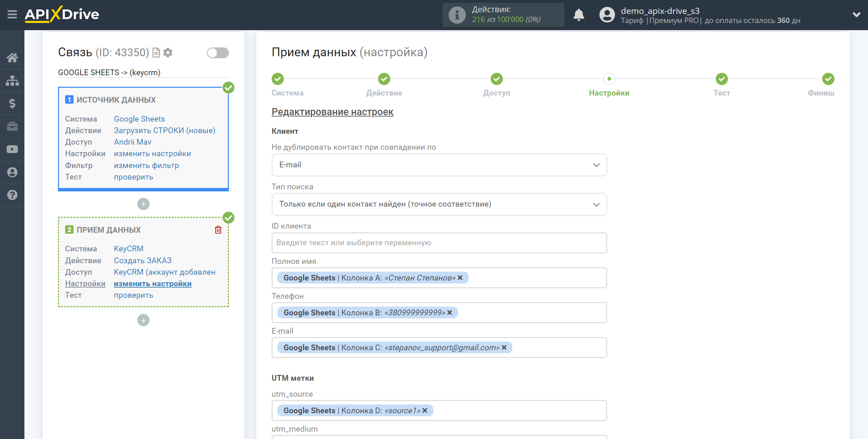Image resolution: width=868 pixels, height=439 pixels.
Task: Click the Действия counter panel
Action: (x=503, y=15)
